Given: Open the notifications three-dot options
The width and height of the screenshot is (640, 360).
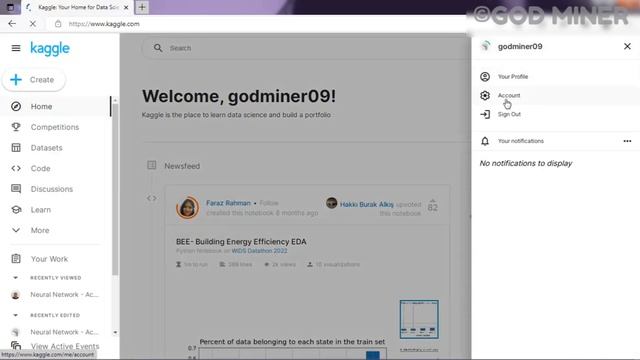Looking at the screenshot, I should [627, 141].
